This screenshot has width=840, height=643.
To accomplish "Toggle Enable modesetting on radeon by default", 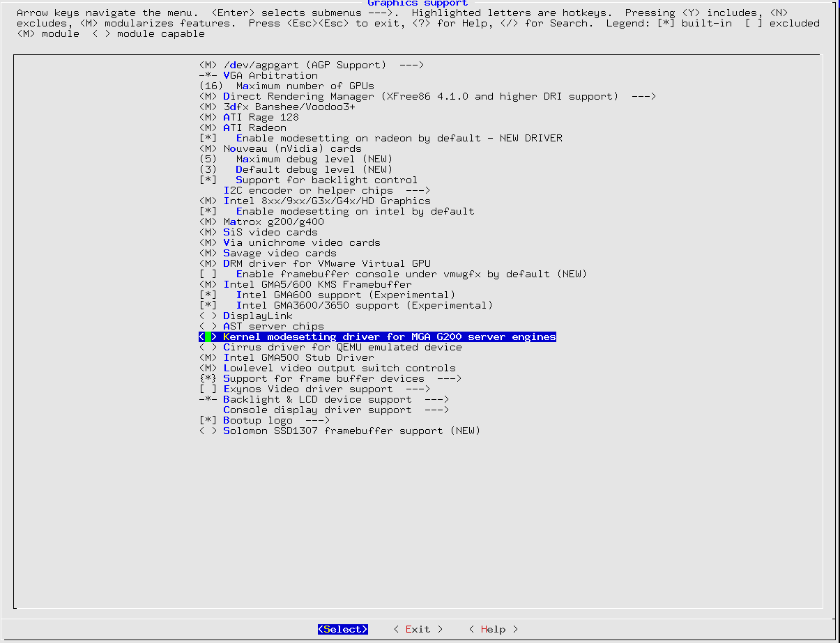I will [x=381, y=138].
